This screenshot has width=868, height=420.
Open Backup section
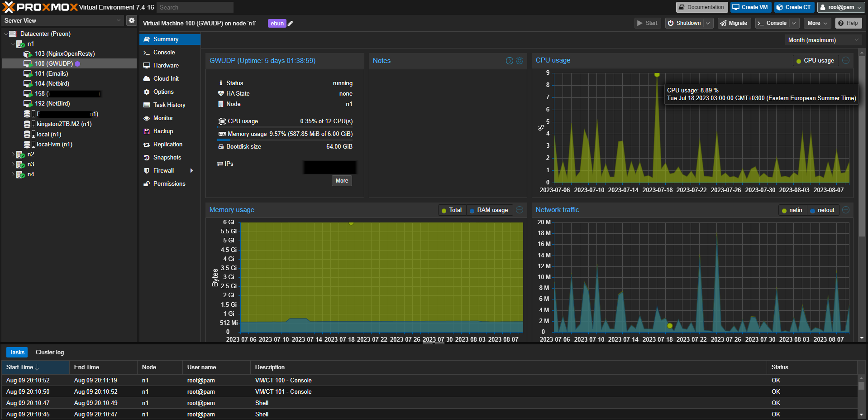coord(170,131)
